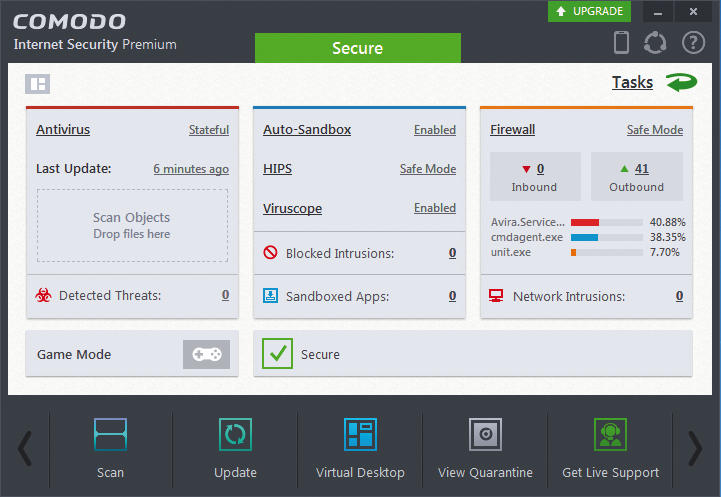Change Firewall Safe Mode setting
This screenshot has width=721, height=497.
654,130
